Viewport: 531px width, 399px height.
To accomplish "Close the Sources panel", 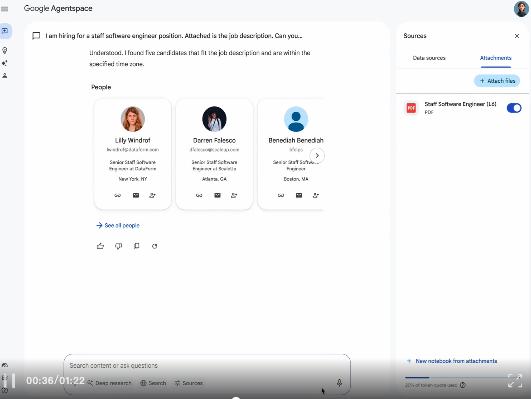I will [x=517, y=36].
